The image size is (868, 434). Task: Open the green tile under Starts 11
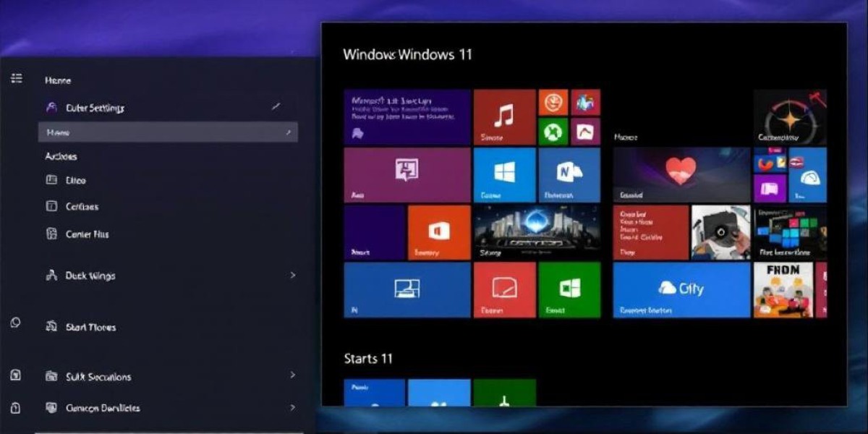point(505,392)
